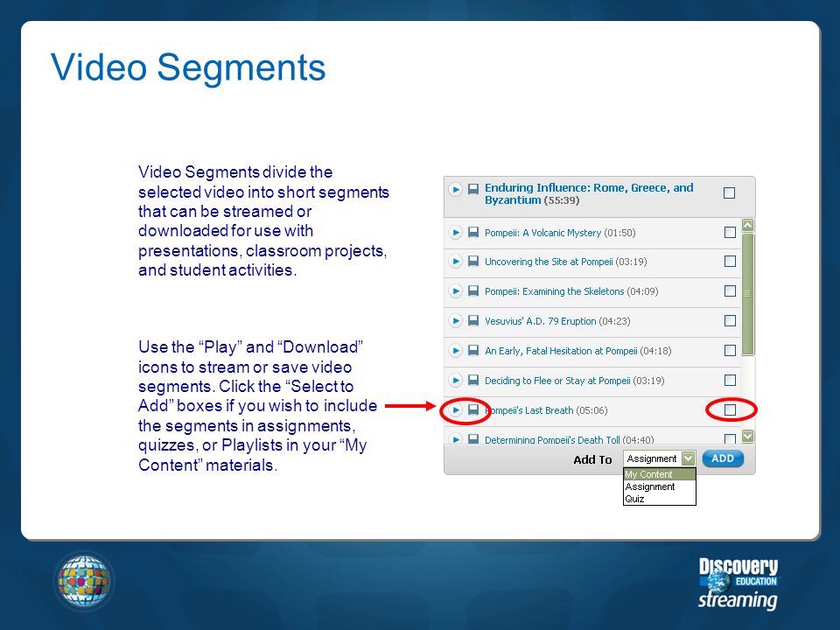Click the Discovery Education streaming logo
The image size is (840, 630).
tap(738, 584)
